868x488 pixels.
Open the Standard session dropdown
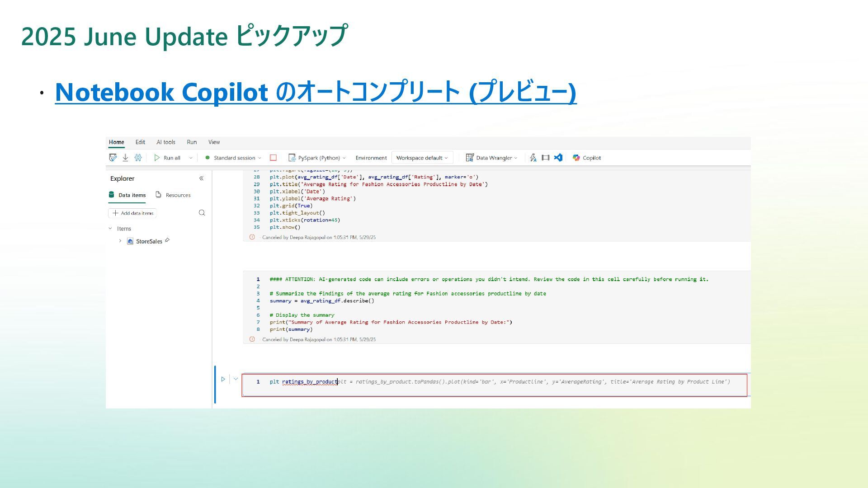pos(233,158)
